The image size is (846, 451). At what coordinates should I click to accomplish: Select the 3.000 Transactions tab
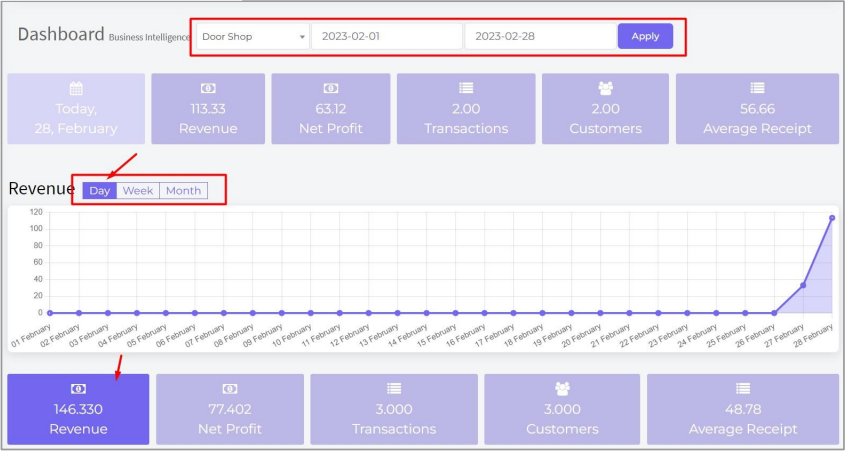[x=393, y=409]
